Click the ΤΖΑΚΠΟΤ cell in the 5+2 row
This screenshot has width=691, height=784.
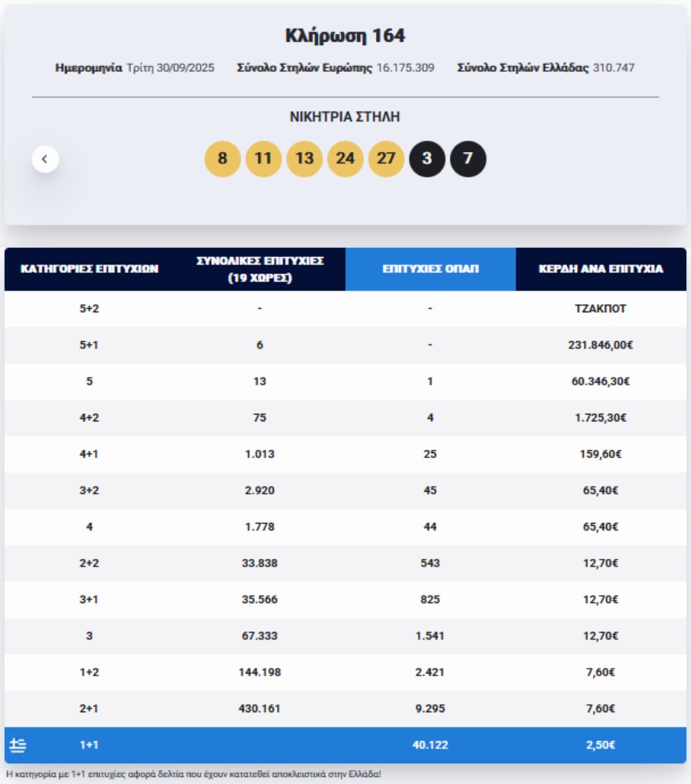(600, 309)
